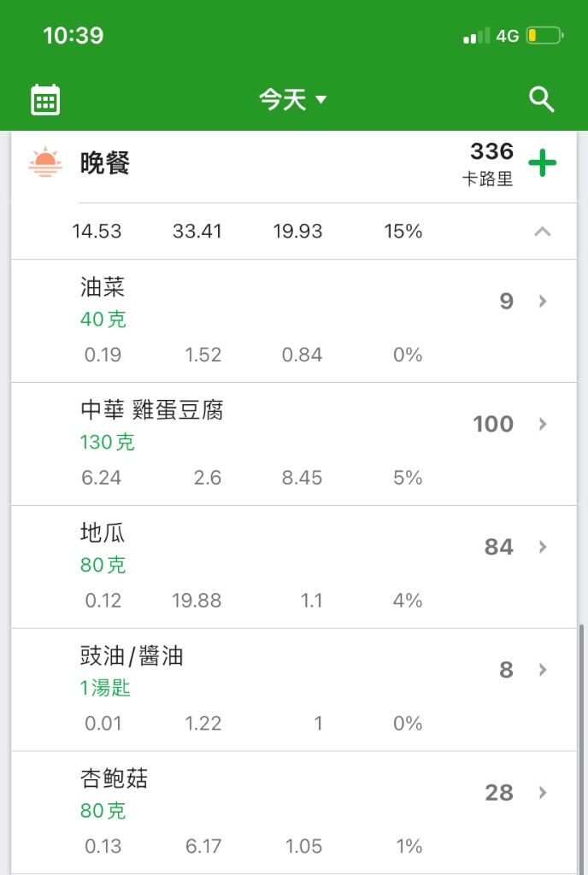Screen dimensions: 588x875
Task: Select the 油菜 food entry
Action: tap(294, 321)
